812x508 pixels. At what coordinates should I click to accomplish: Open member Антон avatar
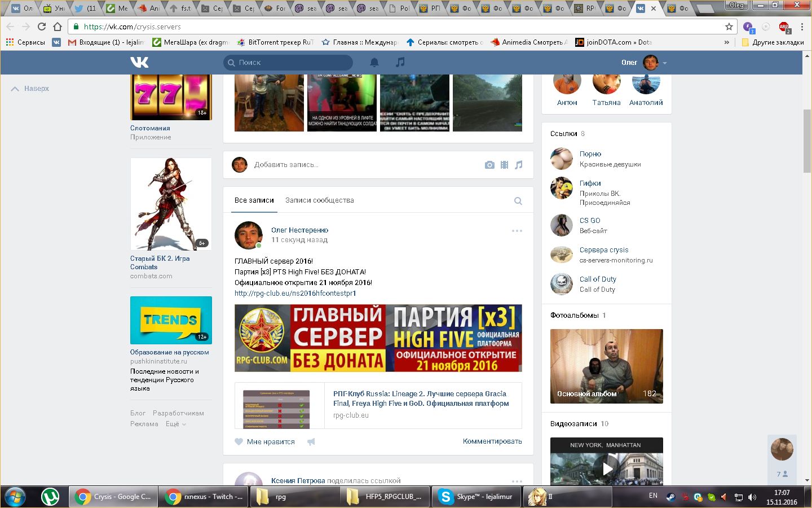pos(567,85)
